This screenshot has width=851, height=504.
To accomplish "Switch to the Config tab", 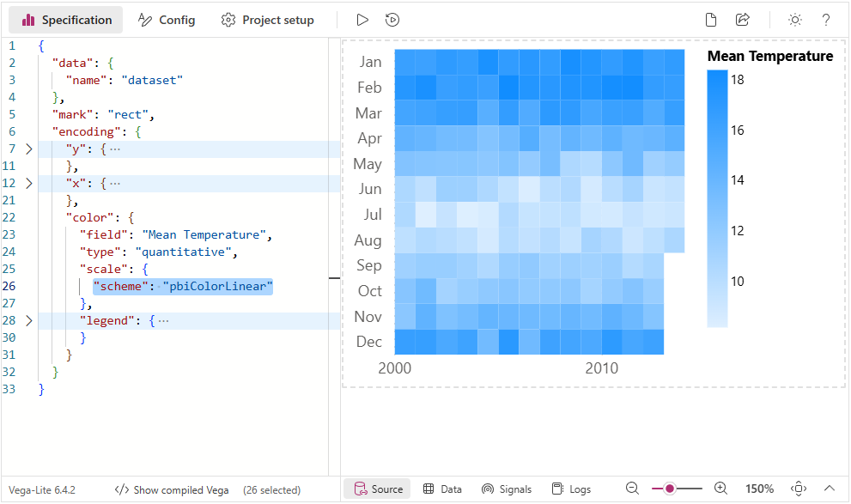I will [x=166, y=20].
